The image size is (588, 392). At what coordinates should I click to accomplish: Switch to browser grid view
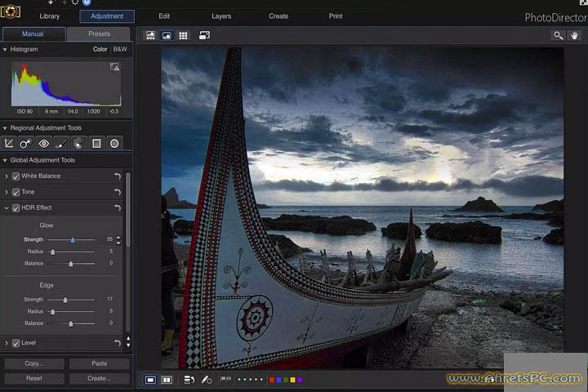point(183,35)
